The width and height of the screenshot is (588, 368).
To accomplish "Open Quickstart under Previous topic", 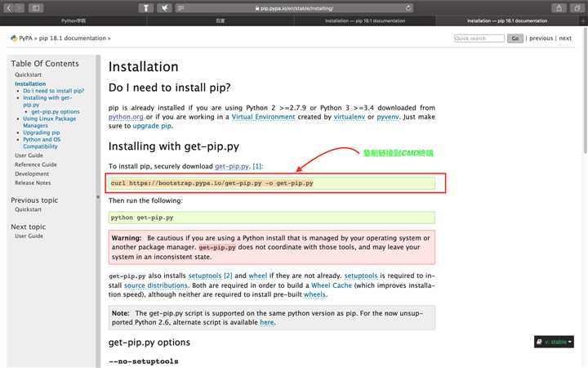I will (x=28, y=209).
